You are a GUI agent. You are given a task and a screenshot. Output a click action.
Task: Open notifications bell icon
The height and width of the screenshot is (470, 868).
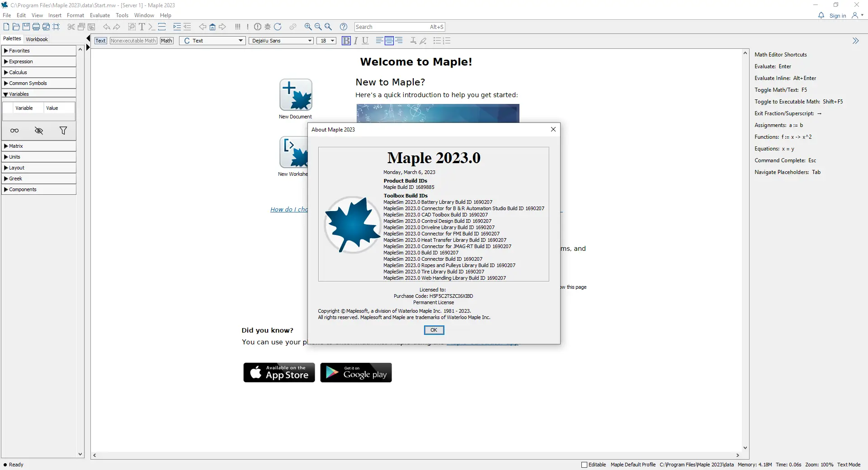(x=821, y=16)
